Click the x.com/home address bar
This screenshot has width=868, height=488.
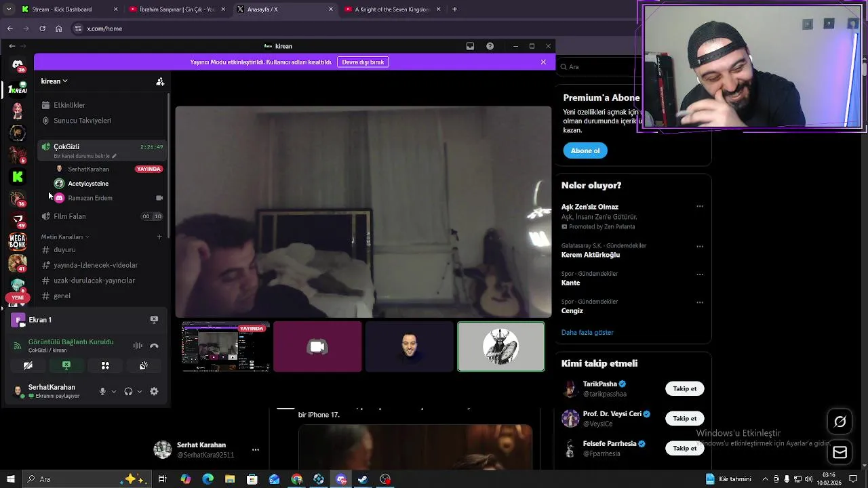point(353,28)
